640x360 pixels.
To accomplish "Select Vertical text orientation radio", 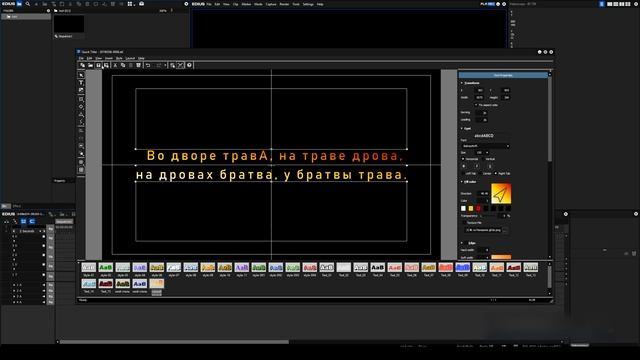I will pyautogui.click(x=483, y=159).
